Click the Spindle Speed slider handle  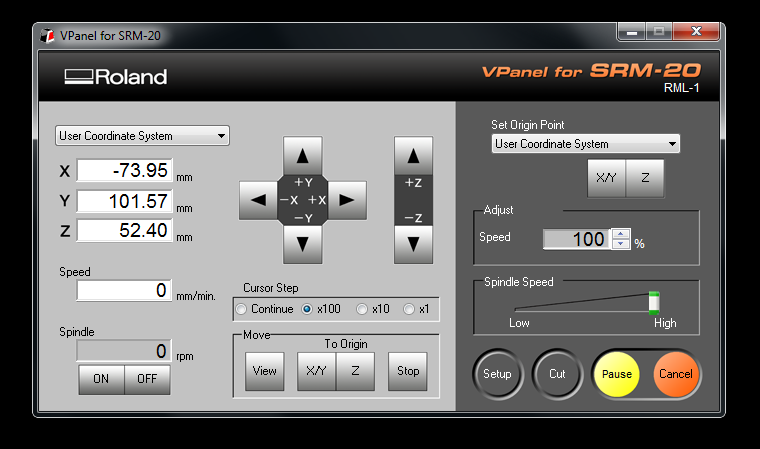click(654, 303)
